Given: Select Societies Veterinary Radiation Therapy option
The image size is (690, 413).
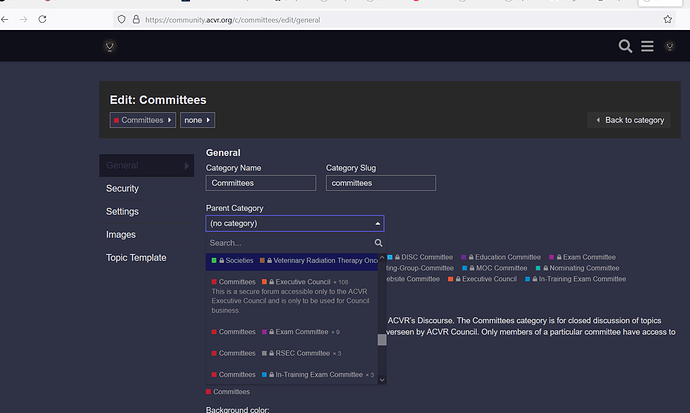Looking at the screenshot, I should pos(292,261).
